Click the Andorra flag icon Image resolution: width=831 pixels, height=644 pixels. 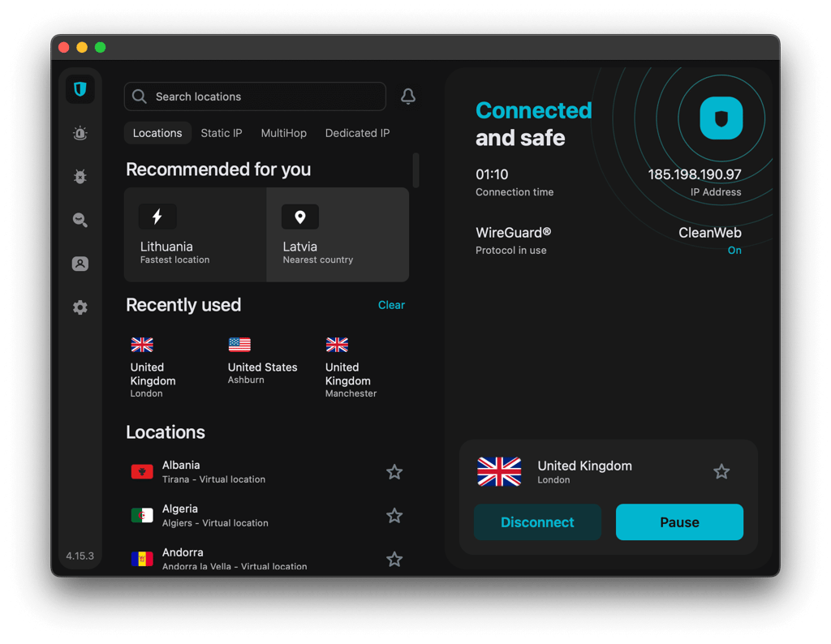click(142, 558)
